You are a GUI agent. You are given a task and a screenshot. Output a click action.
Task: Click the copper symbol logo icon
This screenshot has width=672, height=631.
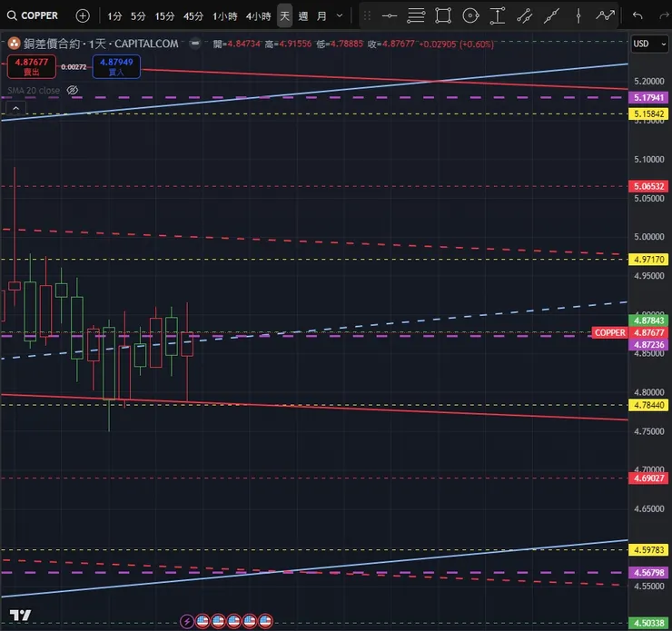[14, 44]
